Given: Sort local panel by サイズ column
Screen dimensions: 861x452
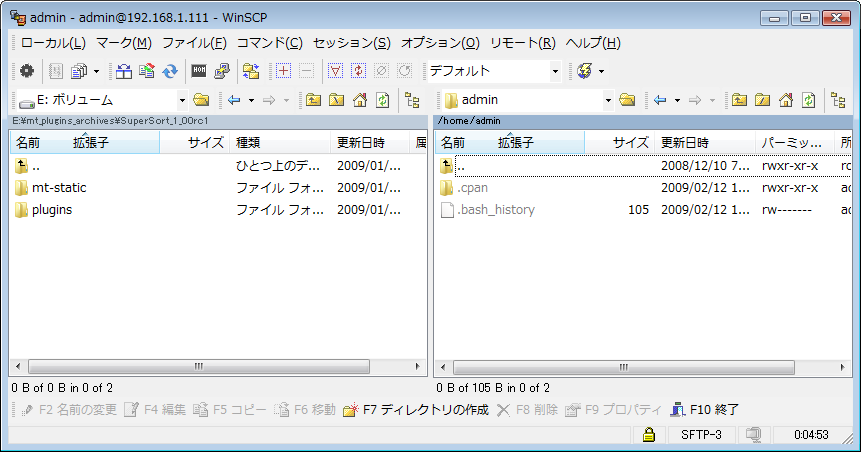Looking at the screenshot, I should (194, 143).
